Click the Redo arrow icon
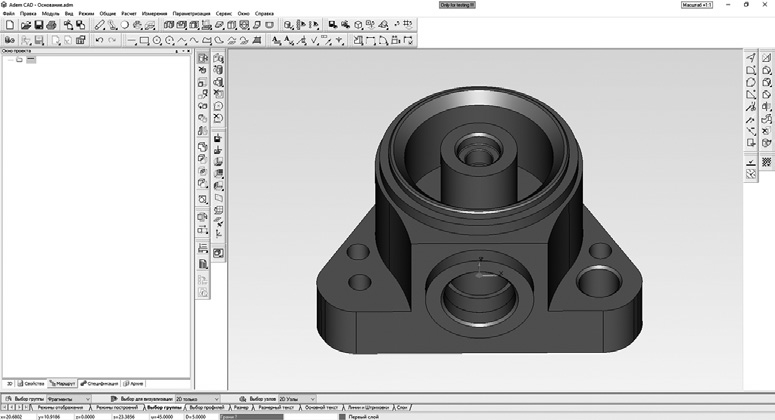 pyautogui.click(x=112, y=41)
